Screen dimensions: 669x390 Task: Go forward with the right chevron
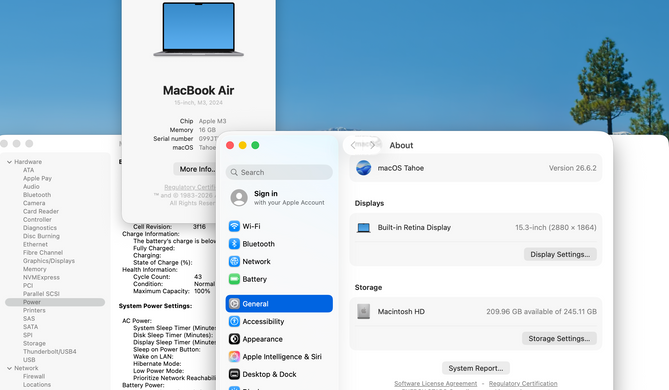[x=372, y=145]
